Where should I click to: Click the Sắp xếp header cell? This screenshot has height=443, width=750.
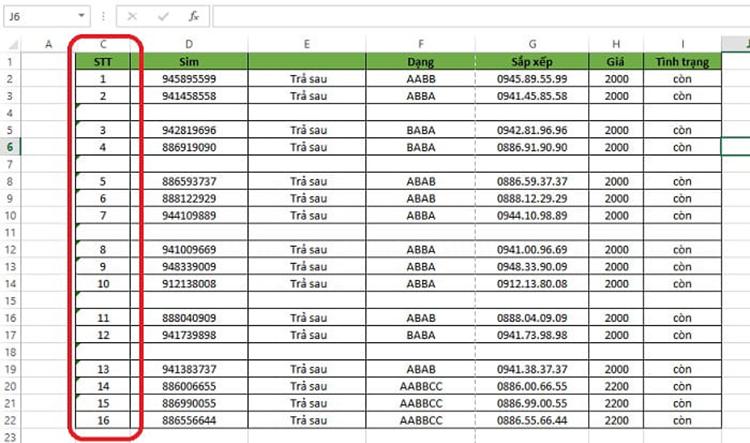532,62
